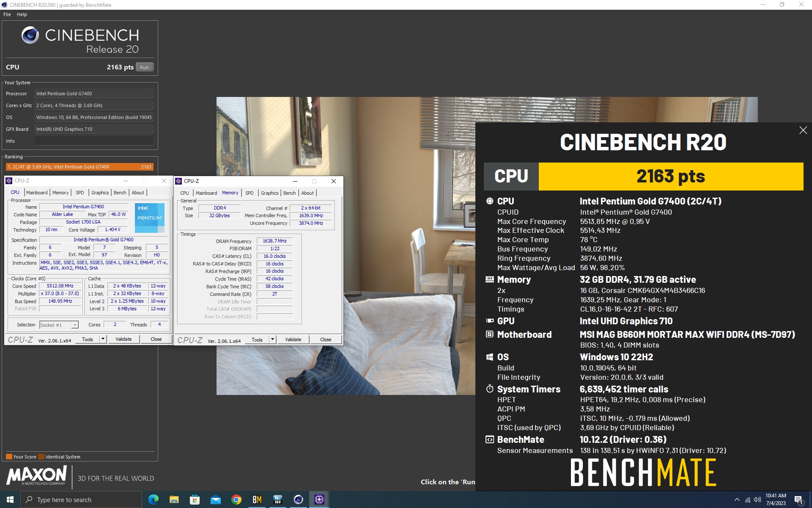Screen dimensions: 812x508
Task: Click the Intel Pentium logo in CPU-Z
Action: click(150, 218)
